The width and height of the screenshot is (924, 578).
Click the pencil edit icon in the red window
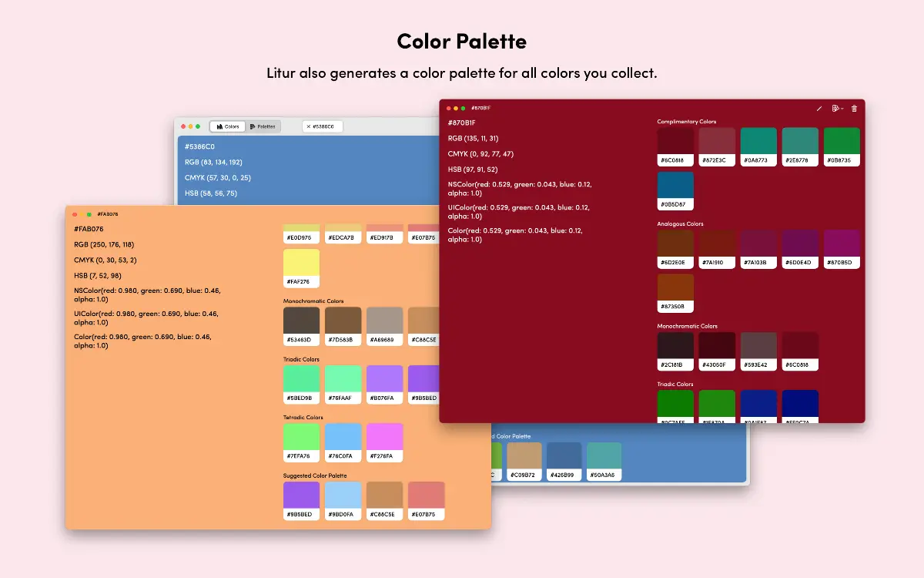[819, 109]
